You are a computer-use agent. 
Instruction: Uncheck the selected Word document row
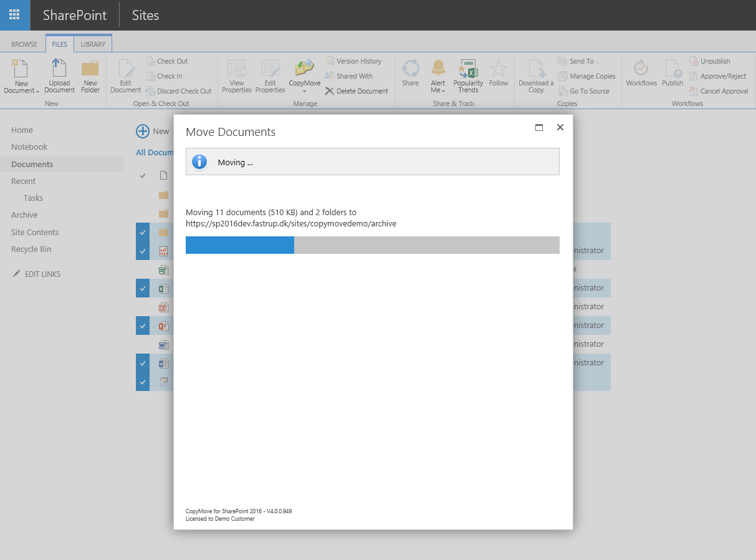pos(143,363)
